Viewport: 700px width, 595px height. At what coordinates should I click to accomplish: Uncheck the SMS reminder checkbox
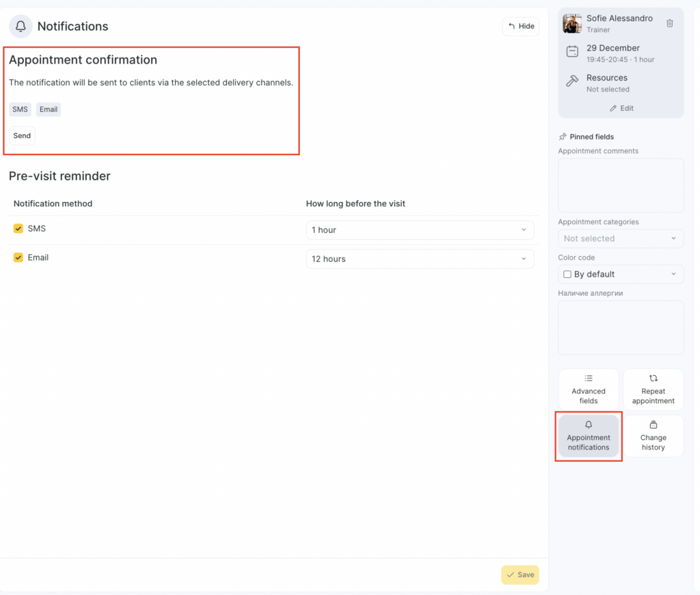click(18, 229)
